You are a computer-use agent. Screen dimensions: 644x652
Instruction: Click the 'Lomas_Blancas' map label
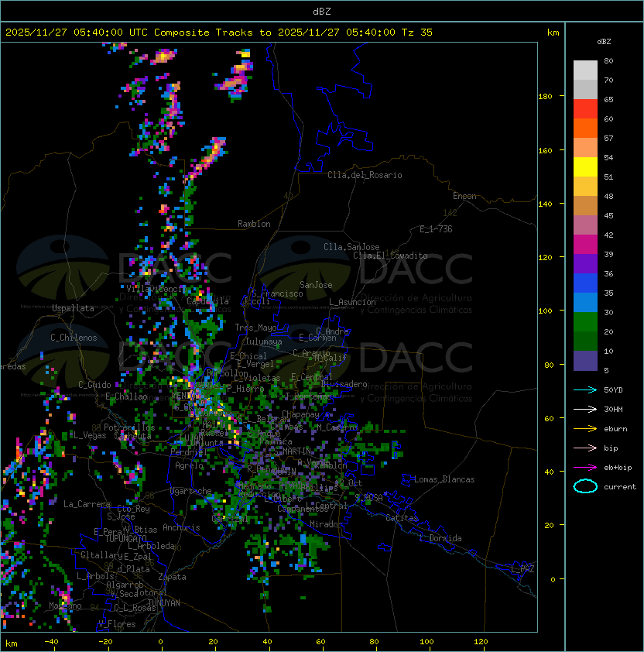point(444,479)
